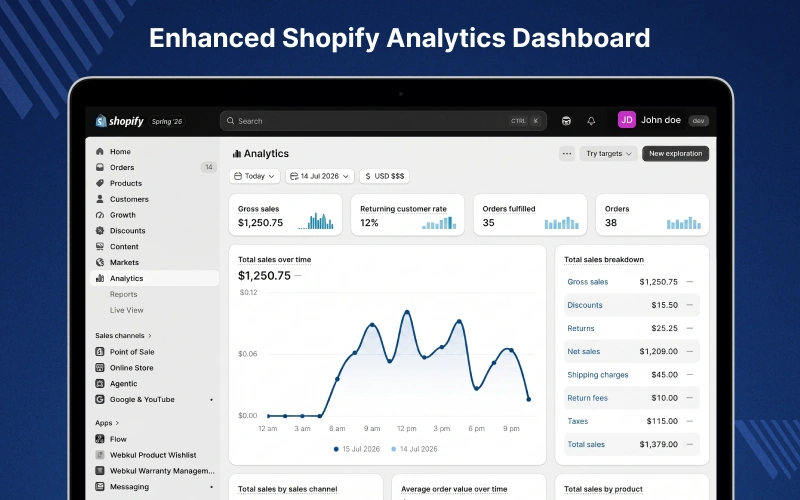Image resolution: width=800 pixels, height=500 pixels.
Task: Click the JD user avatar
Action: click(627, 120)
